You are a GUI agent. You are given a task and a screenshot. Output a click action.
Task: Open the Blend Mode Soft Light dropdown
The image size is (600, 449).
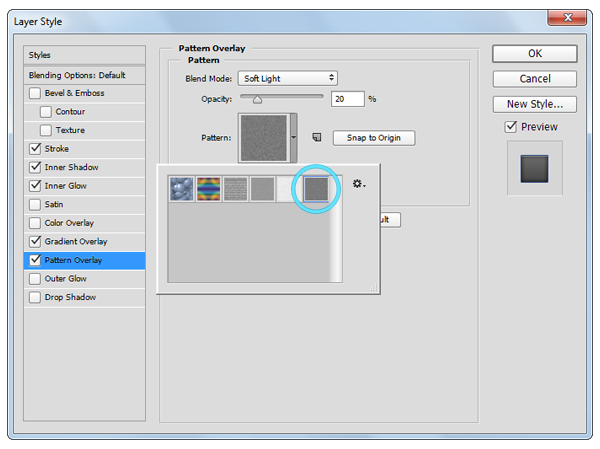click(288, 78)
